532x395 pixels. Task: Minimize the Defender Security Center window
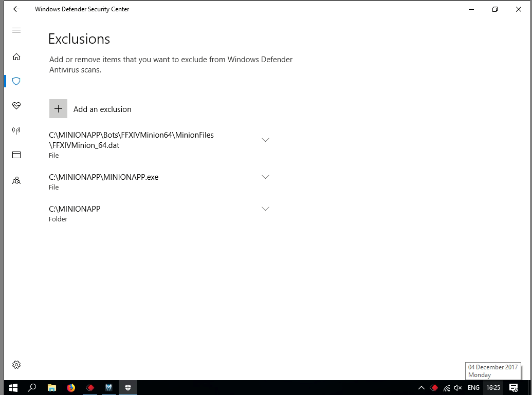tap(471, 9)
